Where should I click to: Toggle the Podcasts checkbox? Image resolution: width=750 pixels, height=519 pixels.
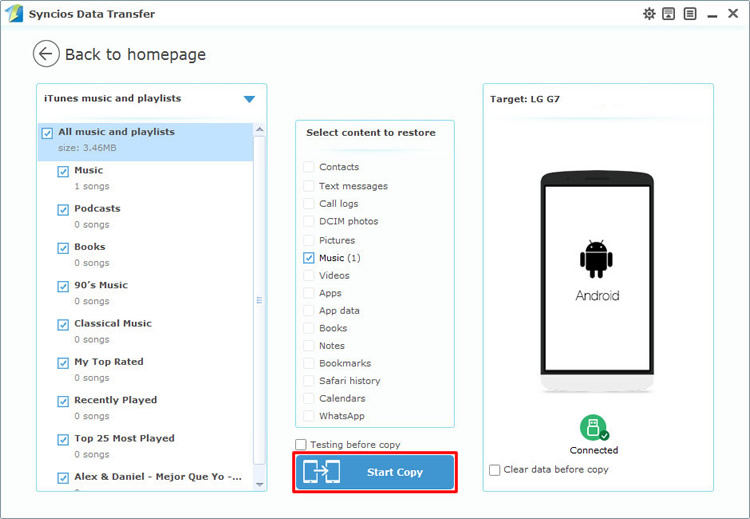tap(63, 210)
